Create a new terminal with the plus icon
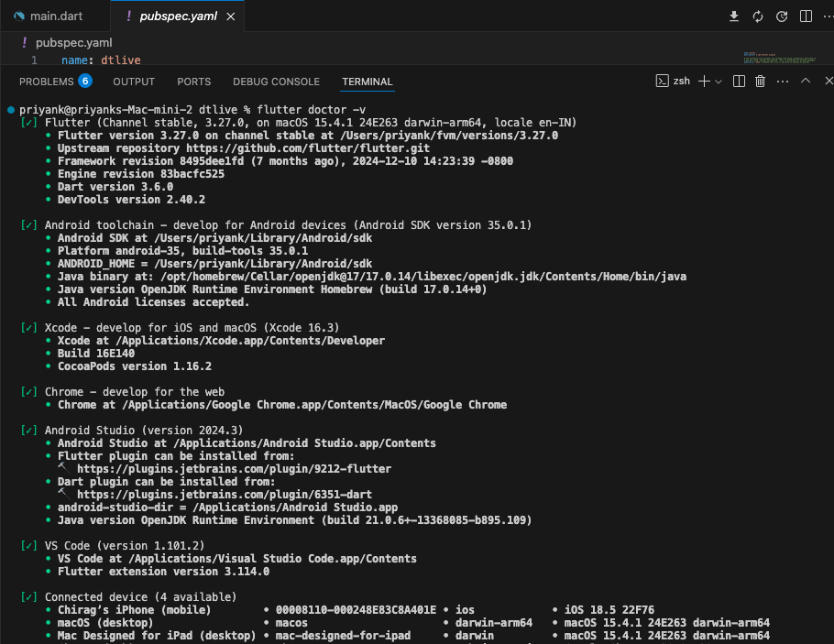 pyautogui.click(x=704, y=81)
